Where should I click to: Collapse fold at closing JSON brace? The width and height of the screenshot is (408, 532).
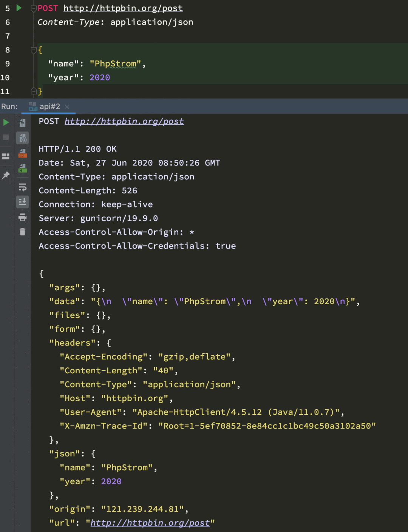point(33,91)
